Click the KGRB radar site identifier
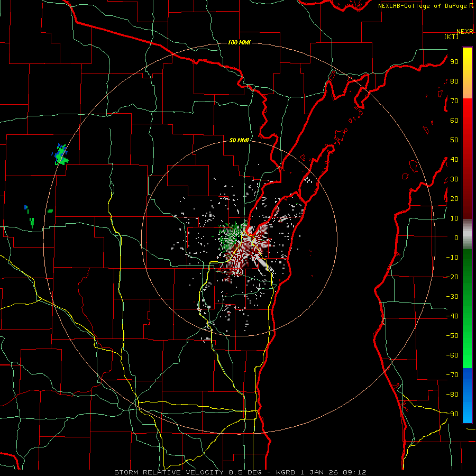 coord(285,472)
